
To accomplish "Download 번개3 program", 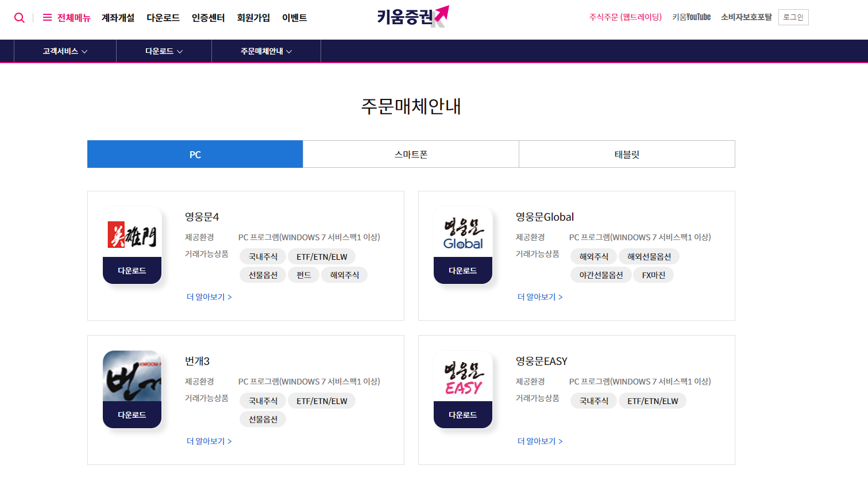I will (x=132, y=415).
